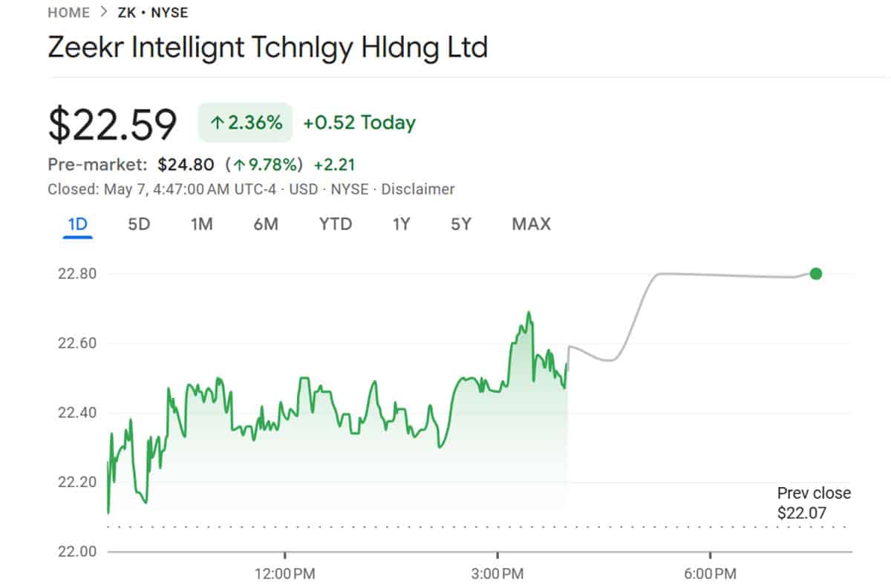Select the YTD range tab
The image size is (891, 588).
[336, 223]
